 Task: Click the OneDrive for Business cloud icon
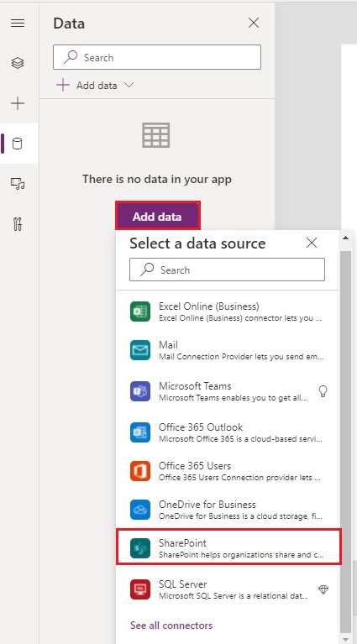[140, 510]
